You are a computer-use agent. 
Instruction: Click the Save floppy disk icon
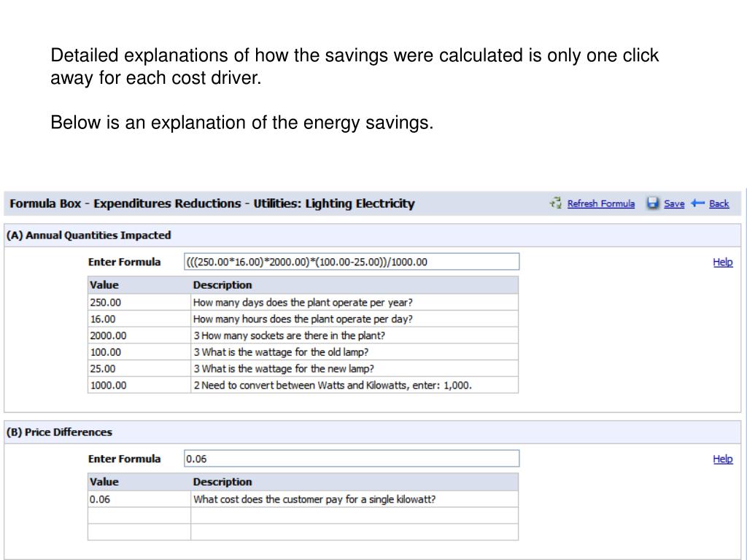pyautogui.click(x=653, y=203)
